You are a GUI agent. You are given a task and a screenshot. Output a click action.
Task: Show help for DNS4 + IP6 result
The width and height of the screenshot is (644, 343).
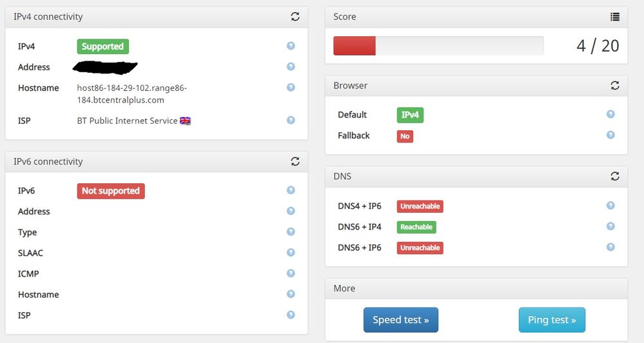(610, 206)
